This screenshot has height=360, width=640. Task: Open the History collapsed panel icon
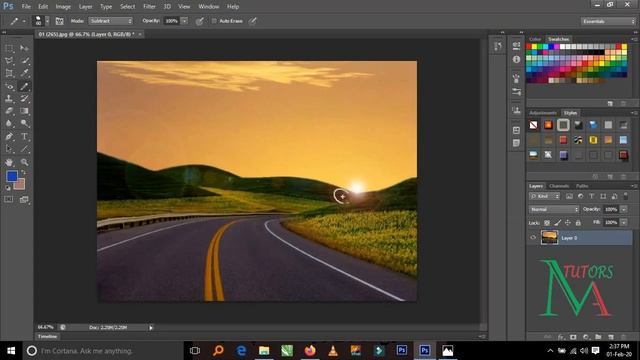coord(498,47)
